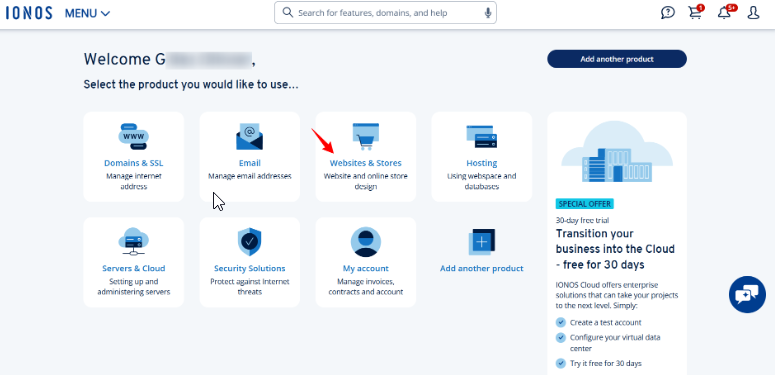Click the plus icon for adding product
This screenshot has width=775, height=375.
(482, 242)
